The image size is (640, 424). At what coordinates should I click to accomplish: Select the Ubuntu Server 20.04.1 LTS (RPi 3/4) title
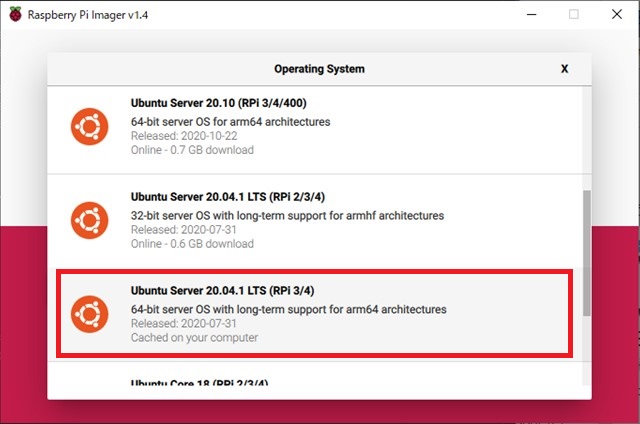pyautogui.click(x=222, y=291)
